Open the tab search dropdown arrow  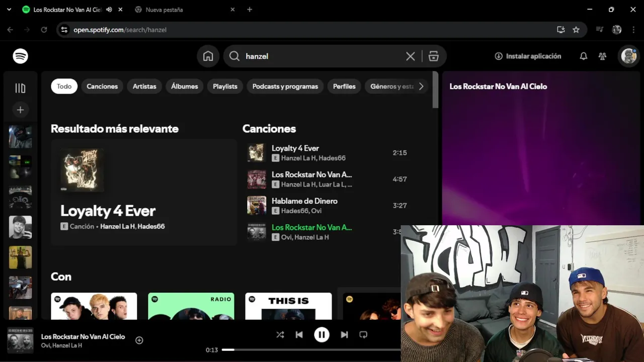coord(9,10)
